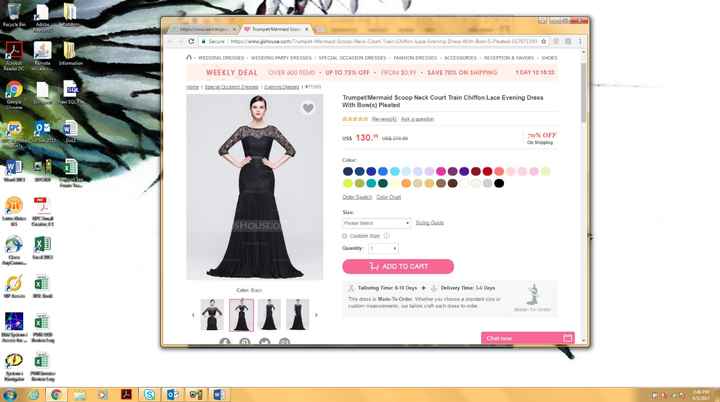
Task: Open Internet Explorer from taskbar
Action: [x=33, y=395]
